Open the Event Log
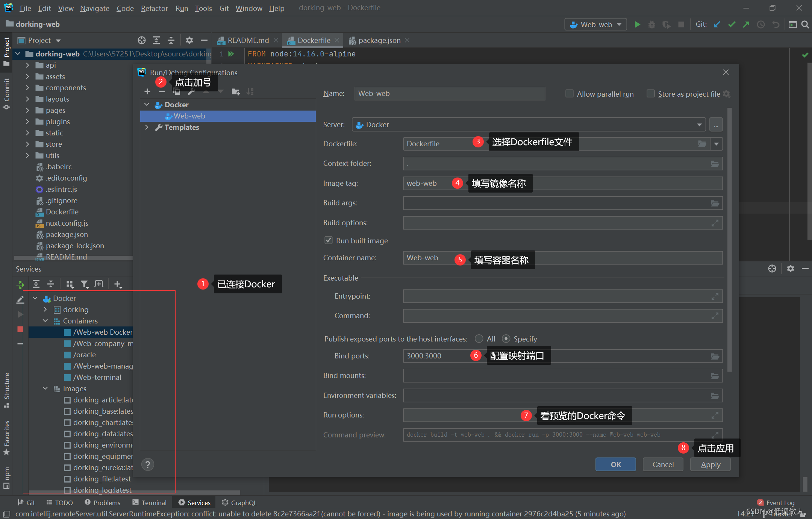812x519 pixels. click(x=776, y=502)
